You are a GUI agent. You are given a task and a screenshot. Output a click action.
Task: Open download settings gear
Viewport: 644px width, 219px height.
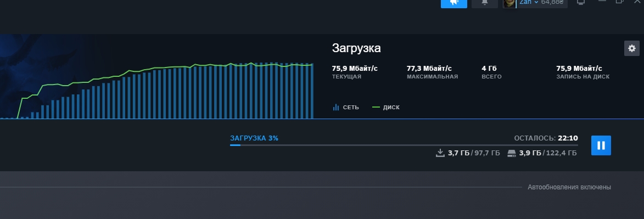coord(632,48)
